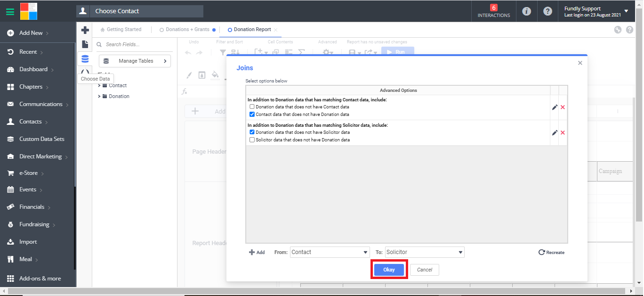Image resolution: width=644 pixels, height=296 pixels.
Task: Click the colorful squares app logo
Action: (x=29, y=11)
